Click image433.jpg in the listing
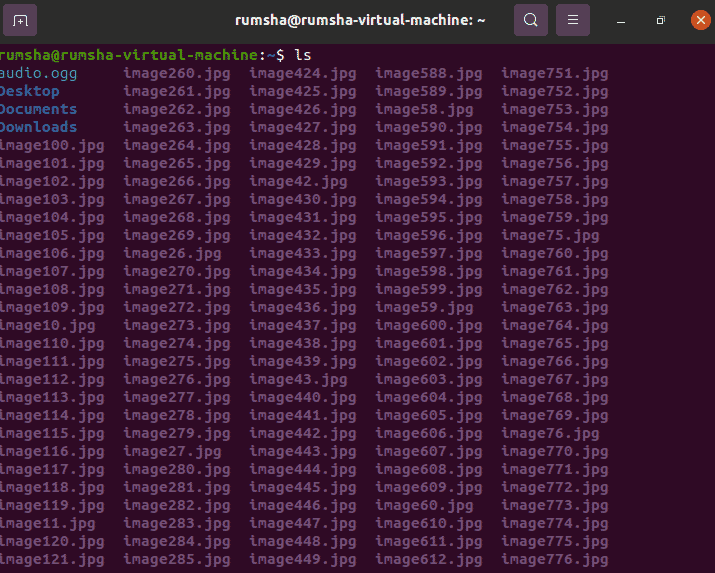Screen dimensions: 715x573 click(x=303, y=254)
